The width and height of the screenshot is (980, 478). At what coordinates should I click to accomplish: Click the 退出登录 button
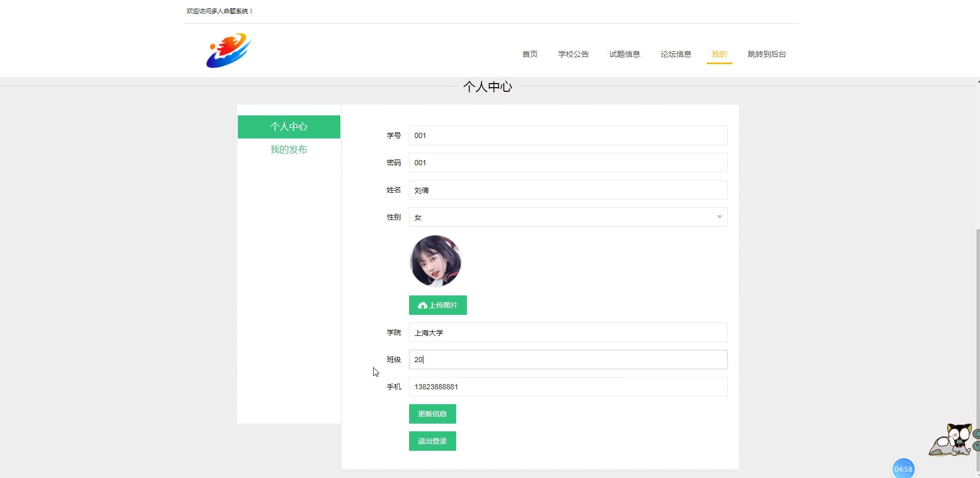click(433, 441)
